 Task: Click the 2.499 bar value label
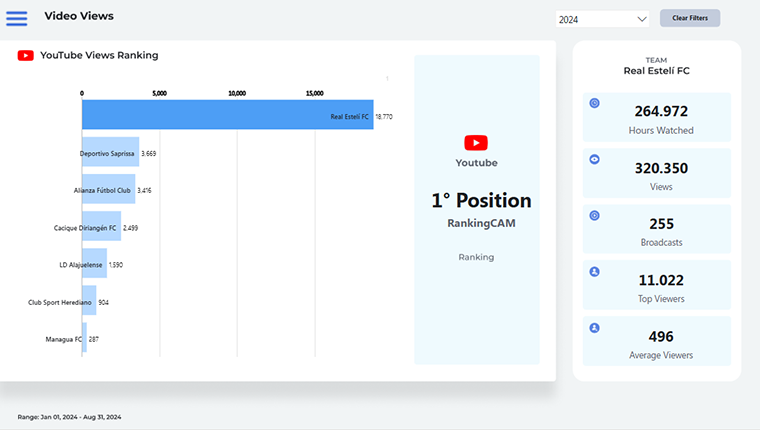130,228
